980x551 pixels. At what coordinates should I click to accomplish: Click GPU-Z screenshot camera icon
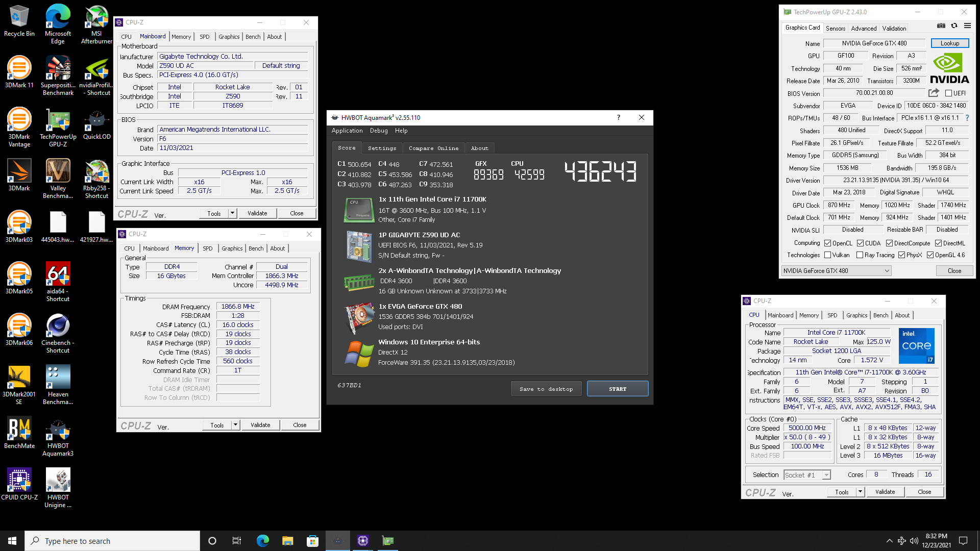pos(941,26)
